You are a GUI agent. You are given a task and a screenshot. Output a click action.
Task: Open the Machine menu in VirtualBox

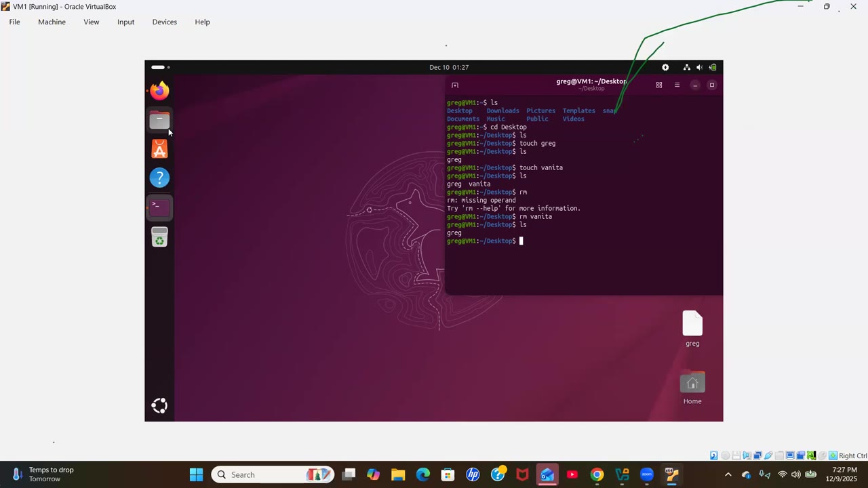52,22
